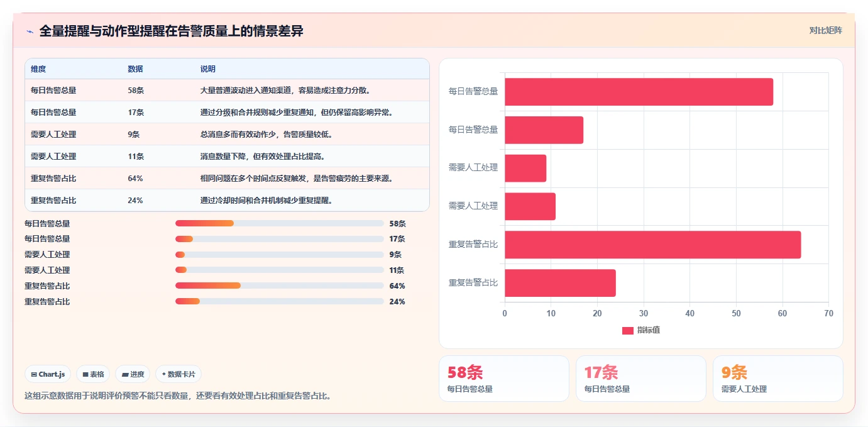Click the 24% value beside the progress bar
868x427 pixels.
pos(397,302)
